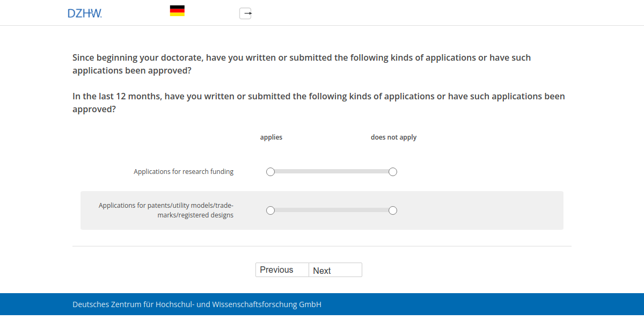Image resolution: width=644 pixels, height=320 pixels.
Task: Select 'applies' for research funding applications
Action: (x=270, y=171)
